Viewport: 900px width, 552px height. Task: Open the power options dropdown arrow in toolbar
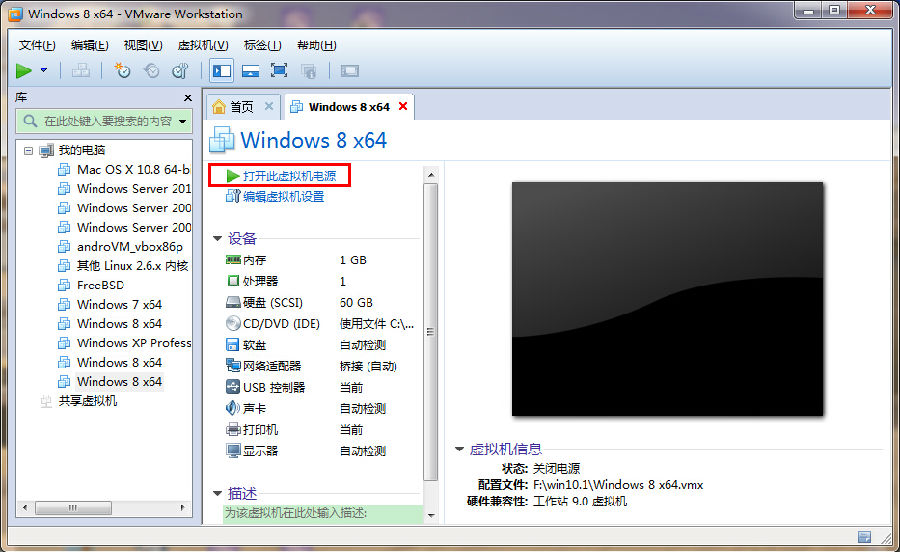tap(43, 71)
